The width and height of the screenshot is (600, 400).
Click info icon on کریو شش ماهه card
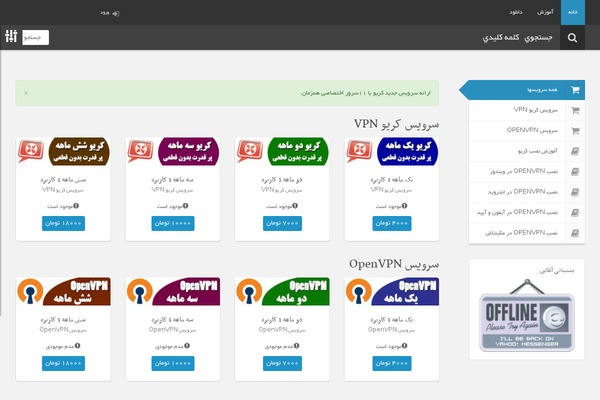click(76, 206)
